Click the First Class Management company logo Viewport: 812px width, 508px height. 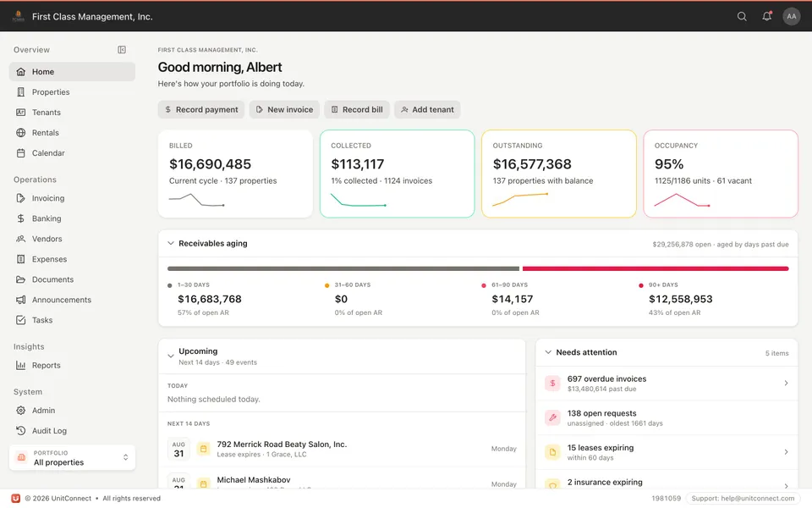[18, 16]
